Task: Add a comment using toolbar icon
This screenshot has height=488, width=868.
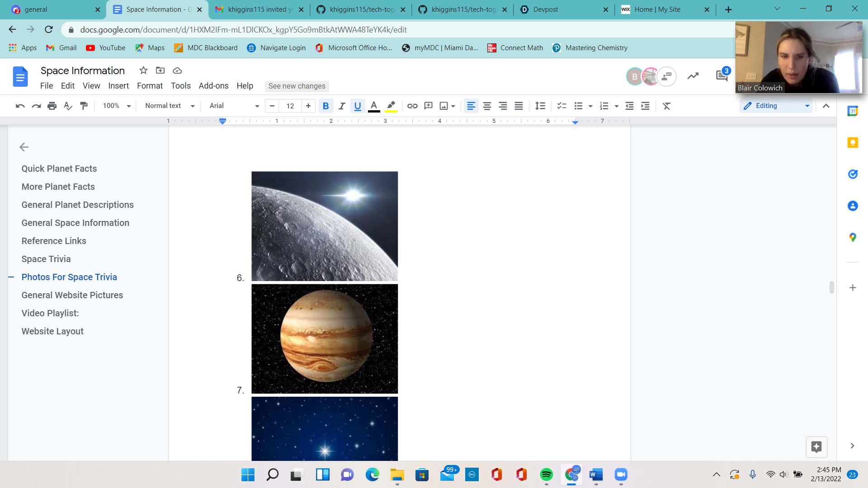Action: (428, 106)
